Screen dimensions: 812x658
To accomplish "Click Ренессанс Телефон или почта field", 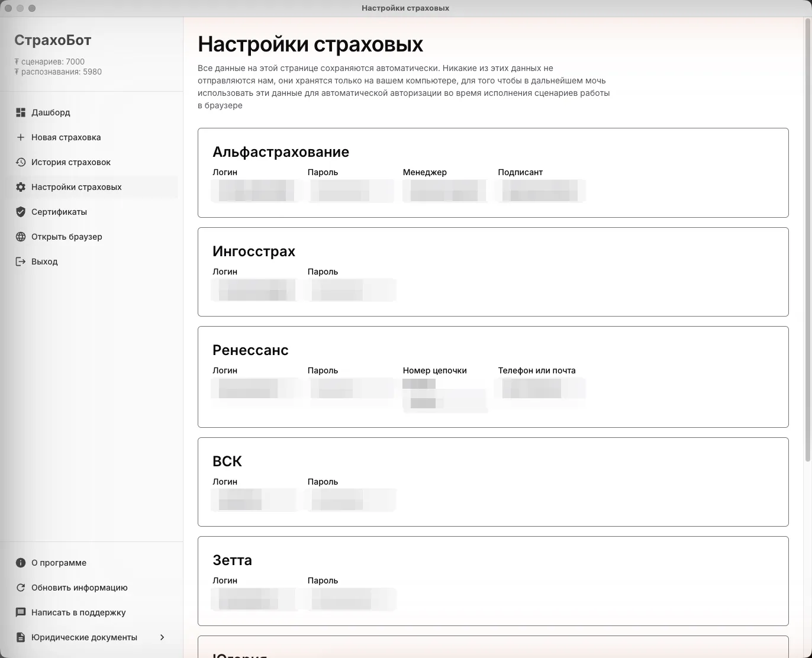I will [542, 389].
